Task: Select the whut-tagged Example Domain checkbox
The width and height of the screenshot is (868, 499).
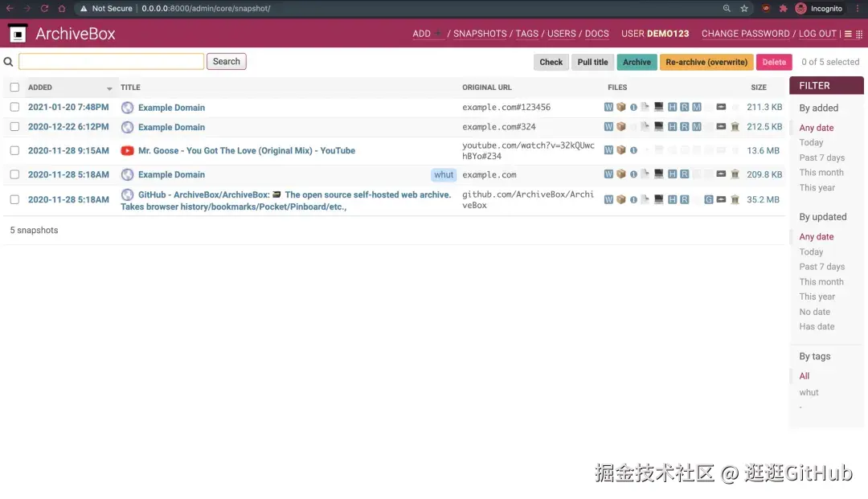Action: pos(14,174)
